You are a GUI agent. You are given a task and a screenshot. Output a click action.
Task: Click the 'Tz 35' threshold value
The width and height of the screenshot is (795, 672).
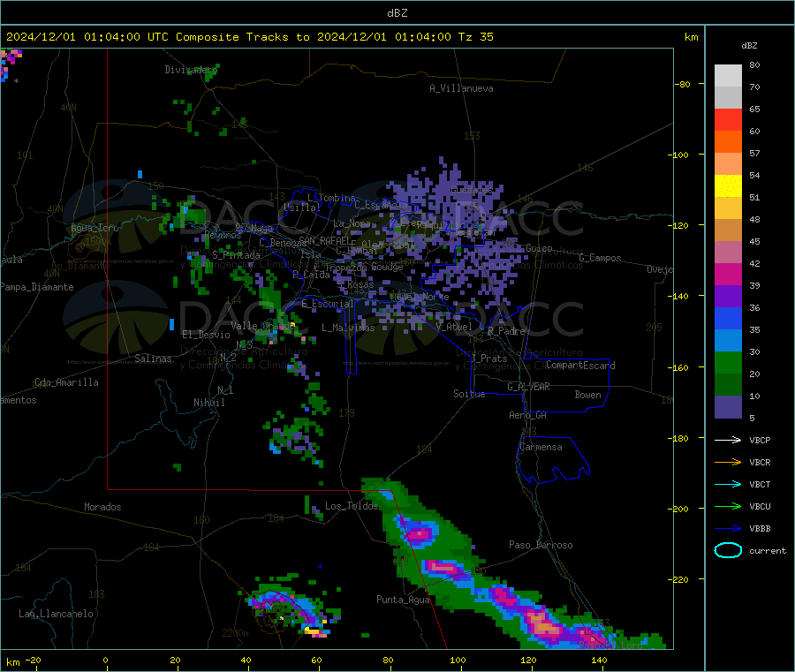coord(475,37)
